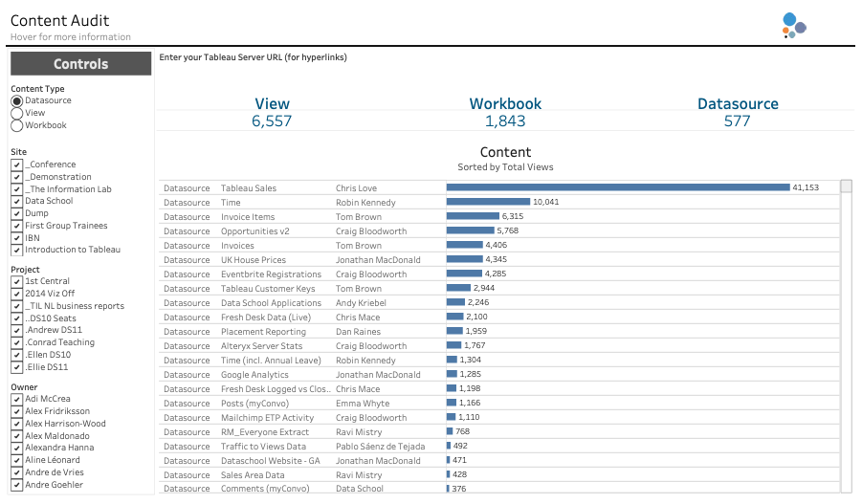
Task: Click Dataschool Website - GA datasource
Action: 271,461
